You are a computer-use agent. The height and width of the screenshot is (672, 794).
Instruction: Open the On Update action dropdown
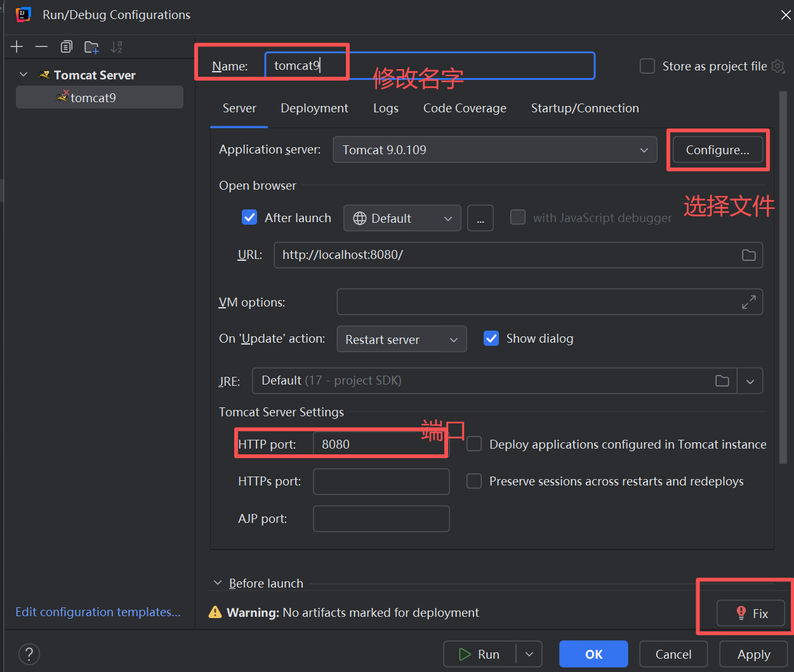point(402,339)
